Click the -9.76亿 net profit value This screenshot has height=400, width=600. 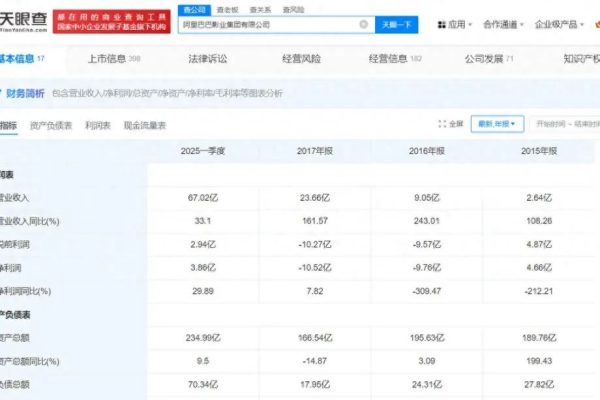point(427,268)
